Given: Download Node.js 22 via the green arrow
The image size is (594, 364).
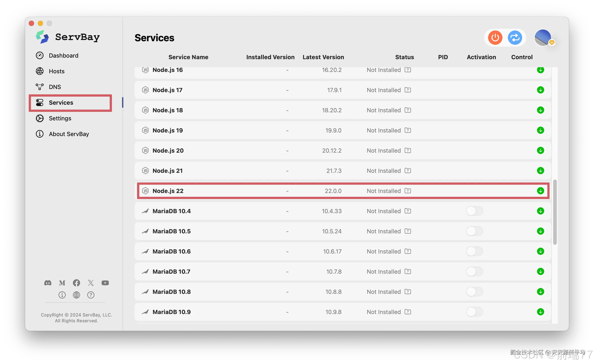Looking at the screenshot, I should 540,191.
